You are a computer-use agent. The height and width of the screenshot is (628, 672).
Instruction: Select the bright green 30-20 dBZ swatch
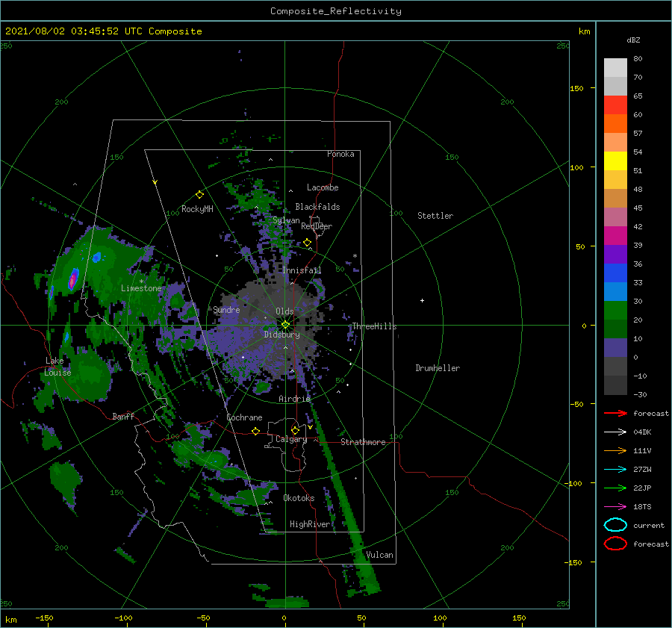[615, 311]
